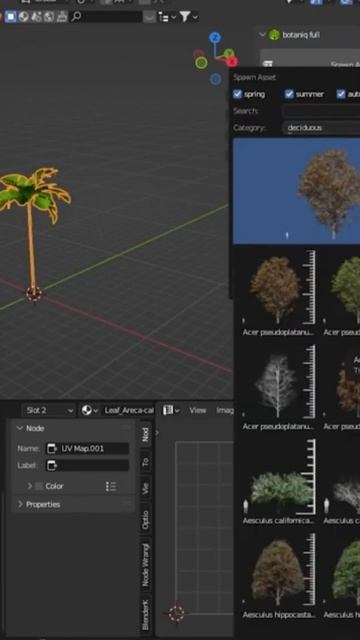Open the filter dropdown arrow beside the funnel
The height and width of the screenshot is (640, 360).
click(x=195, y=17)
